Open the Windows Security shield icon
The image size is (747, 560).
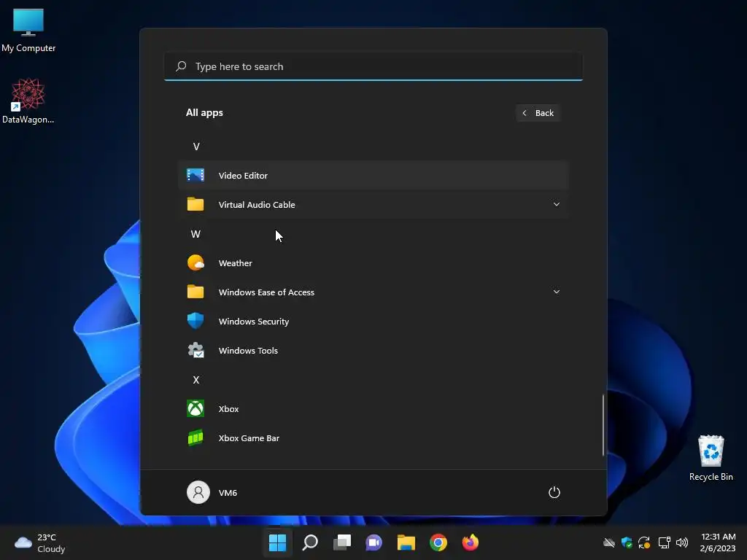coord(196,321)
